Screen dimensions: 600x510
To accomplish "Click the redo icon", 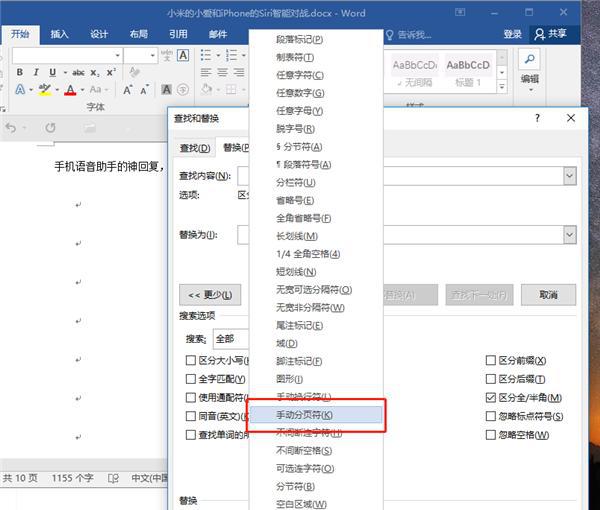I will coord(50,127).
